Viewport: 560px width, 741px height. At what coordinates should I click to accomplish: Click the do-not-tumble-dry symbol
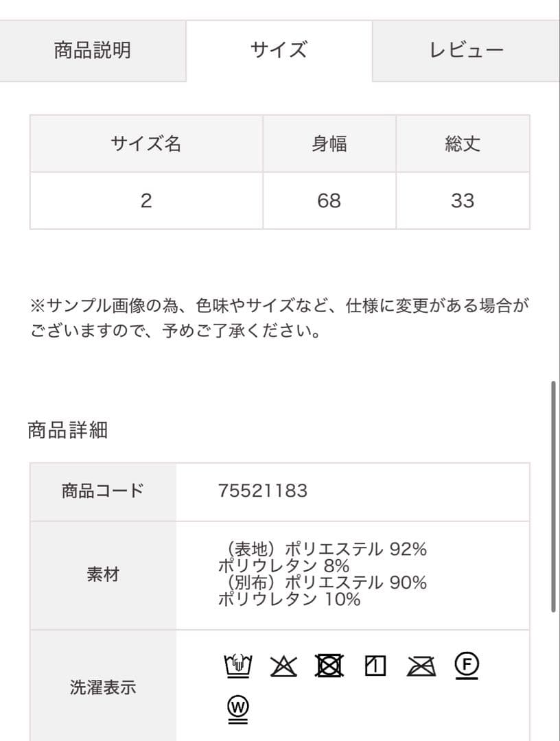331,664
